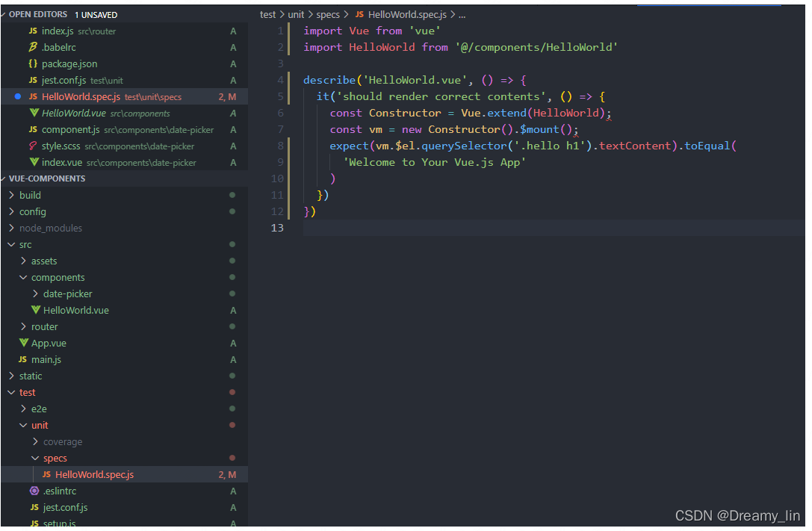Image resolution: width=812 pixels, height=531 pixels.
Task: Select HelloWorld.spec.js in open editors list
Action: (x=124, y=97)
